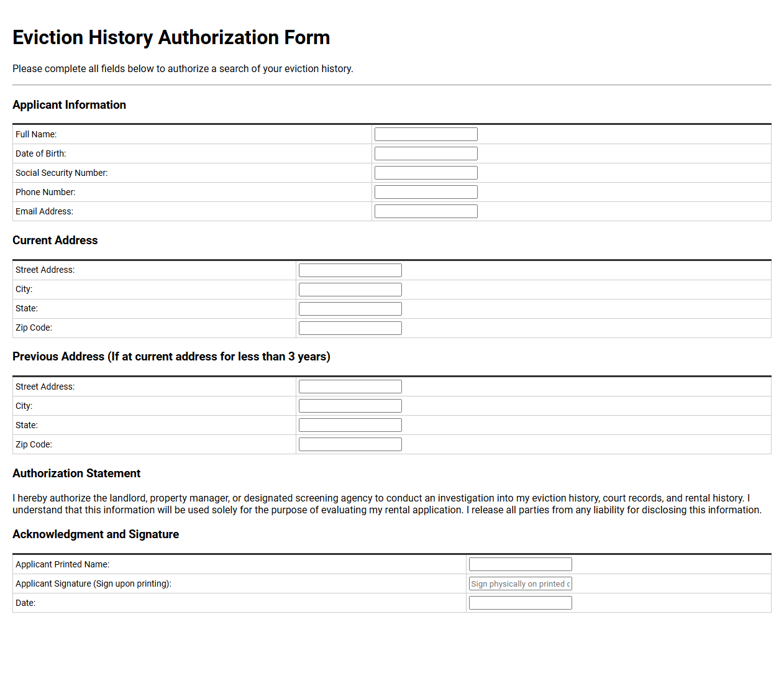Click the Full Name input field
784x696 pixels.
pyautogui.click(x=426, y=134)
